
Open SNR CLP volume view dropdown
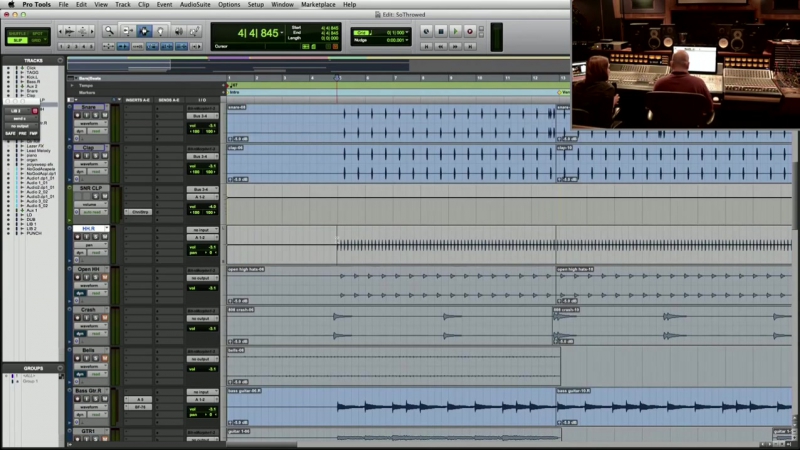point(91,204)
